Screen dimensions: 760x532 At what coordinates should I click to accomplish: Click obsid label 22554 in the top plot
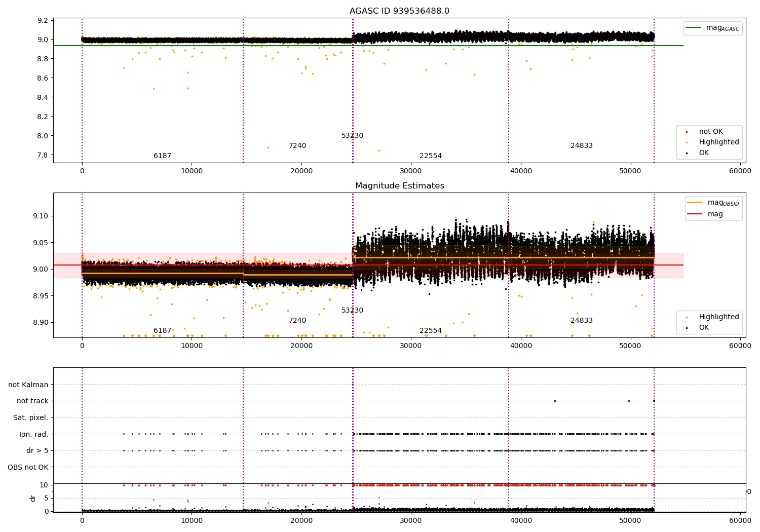pos(431,156)
